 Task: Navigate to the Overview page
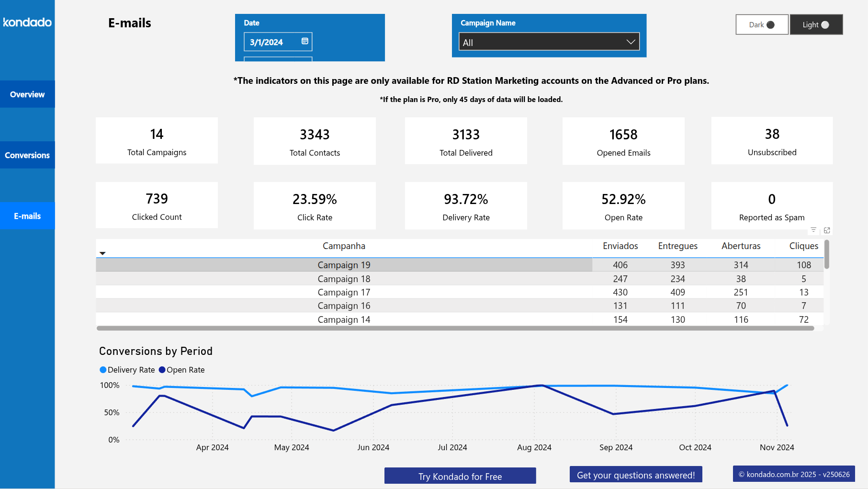pyautogui.click(x=27, y=94)
